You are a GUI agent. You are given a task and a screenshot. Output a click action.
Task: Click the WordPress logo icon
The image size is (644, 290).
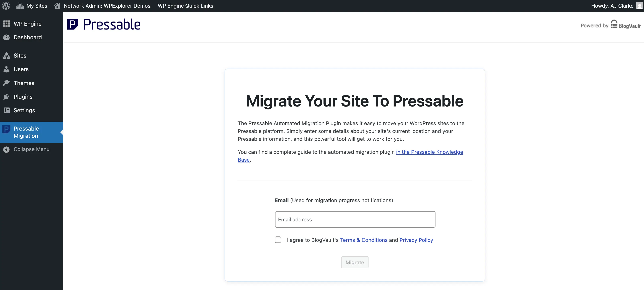tap(6, 5)
